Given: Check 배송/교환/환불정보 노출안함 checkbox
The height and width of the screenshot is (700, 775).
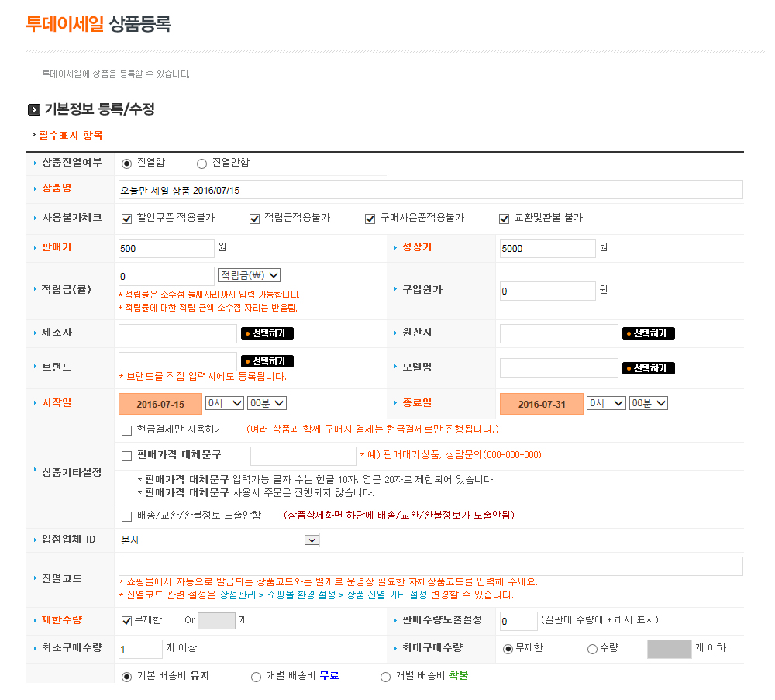Looking at the screenshot, I should (127, 516).
